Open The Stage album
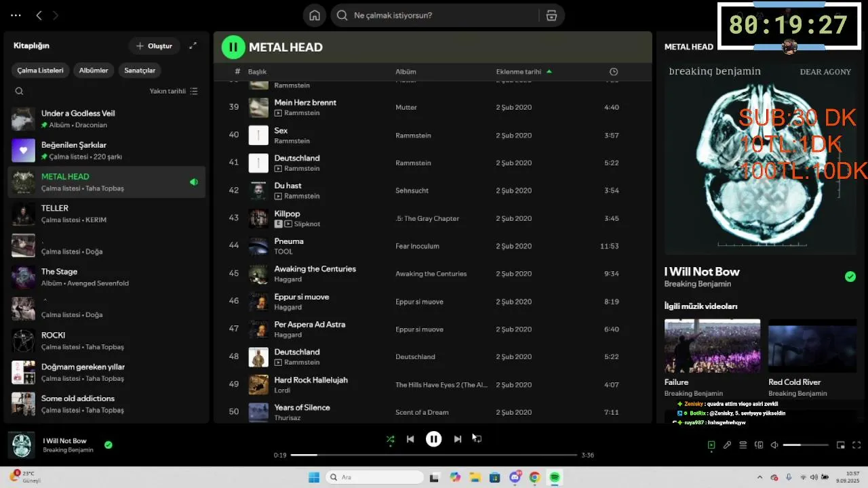 coord(106,277)
